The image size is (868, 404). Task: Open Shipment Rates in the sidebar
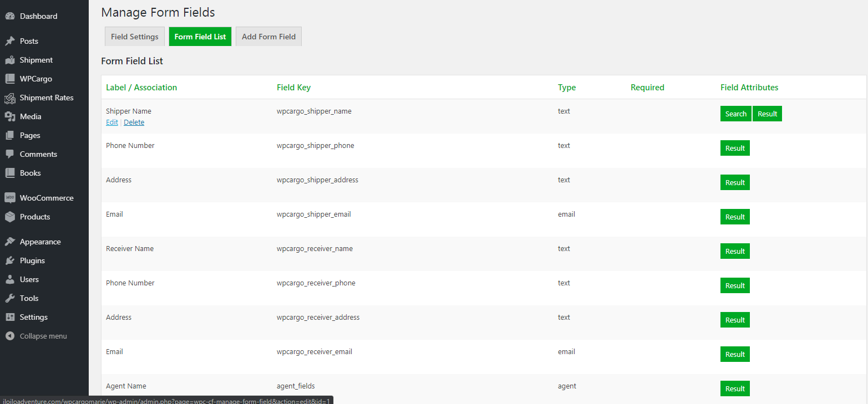point(44,98)
